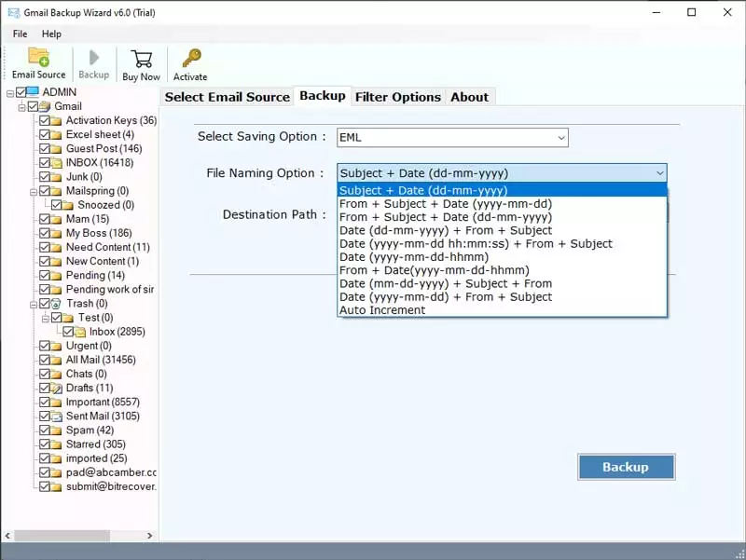Viewport: 746px width, 560px height.
Task: Click the INBOX (16418) folder icon
Action: point(56,162)
